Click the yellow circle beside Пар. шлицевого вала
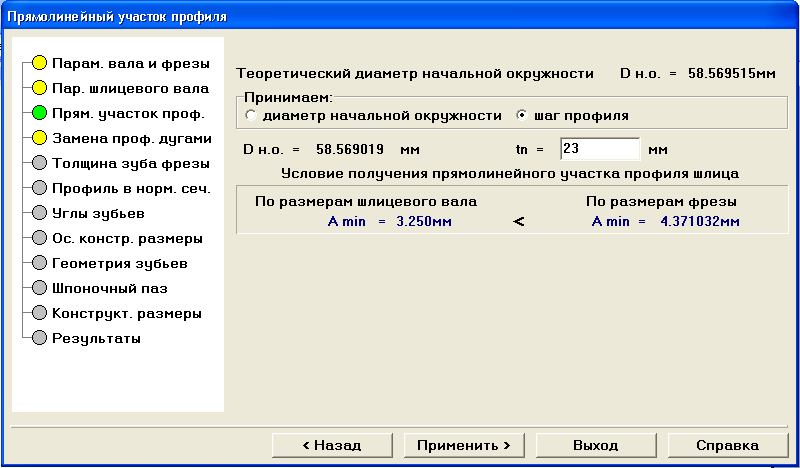800x468 pixels. [39, 88]
